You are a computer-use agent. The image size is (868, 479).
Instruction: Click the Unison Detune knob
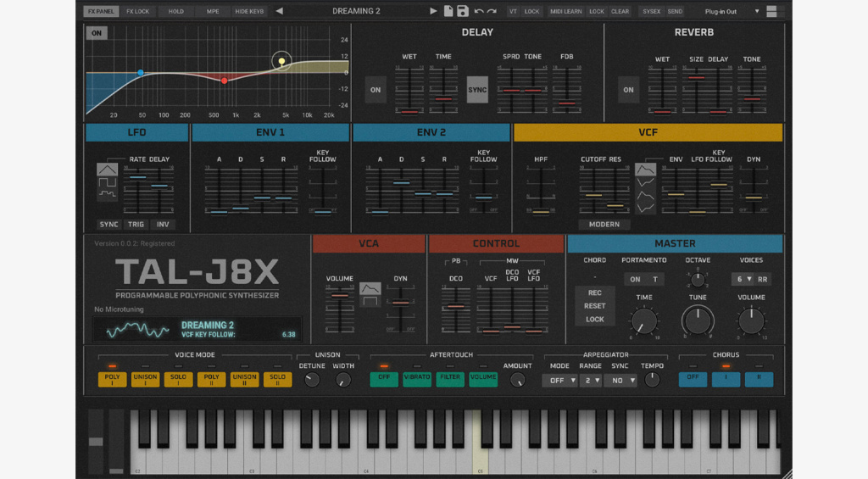(312, 379)
